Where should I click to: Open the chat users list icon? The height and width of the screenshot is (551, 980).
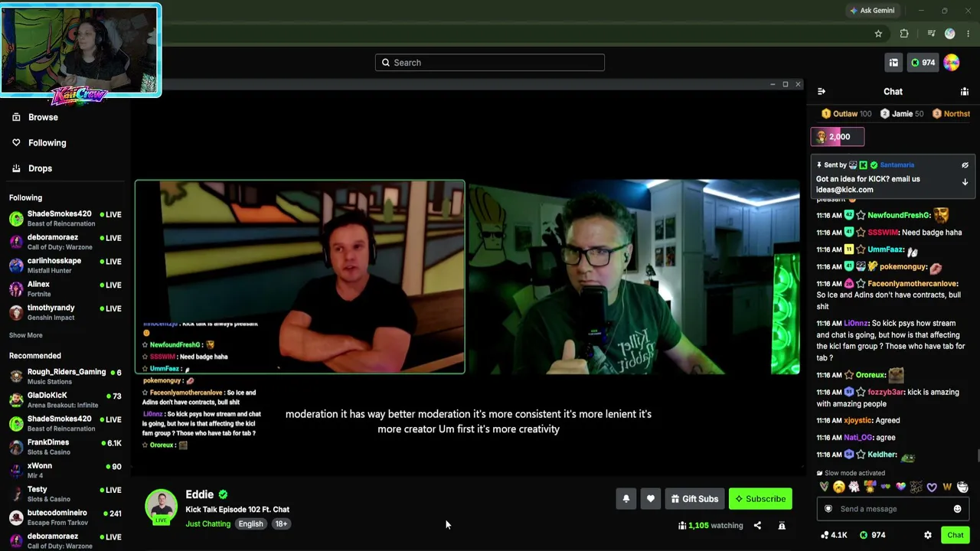coord(965,92)
